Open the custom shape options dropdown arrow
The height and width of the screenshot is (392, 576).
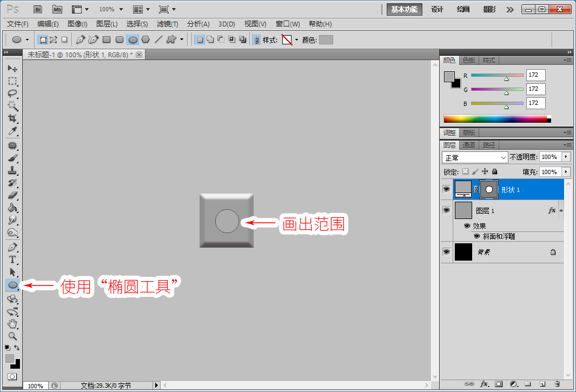coord(182,39)
